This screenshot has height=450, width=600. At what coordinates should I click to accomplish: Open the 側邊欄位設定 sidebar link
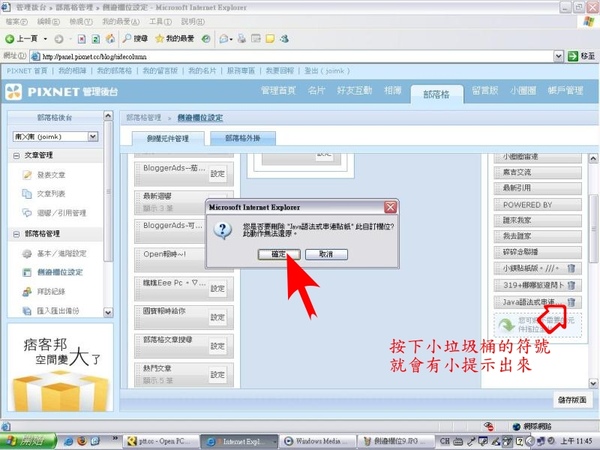[x=60, y=272]
